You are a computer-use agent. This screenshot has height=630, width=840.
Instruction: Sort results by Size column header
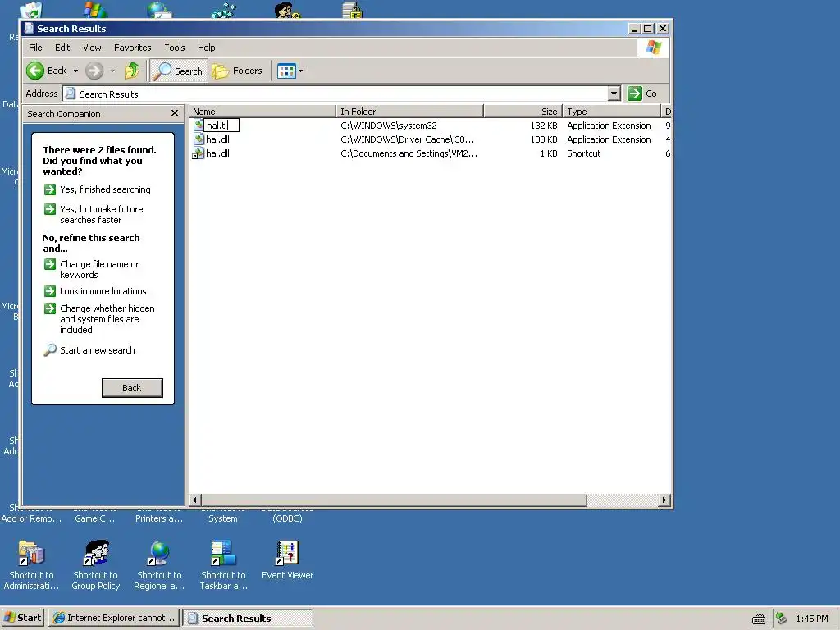click(523, 112)
